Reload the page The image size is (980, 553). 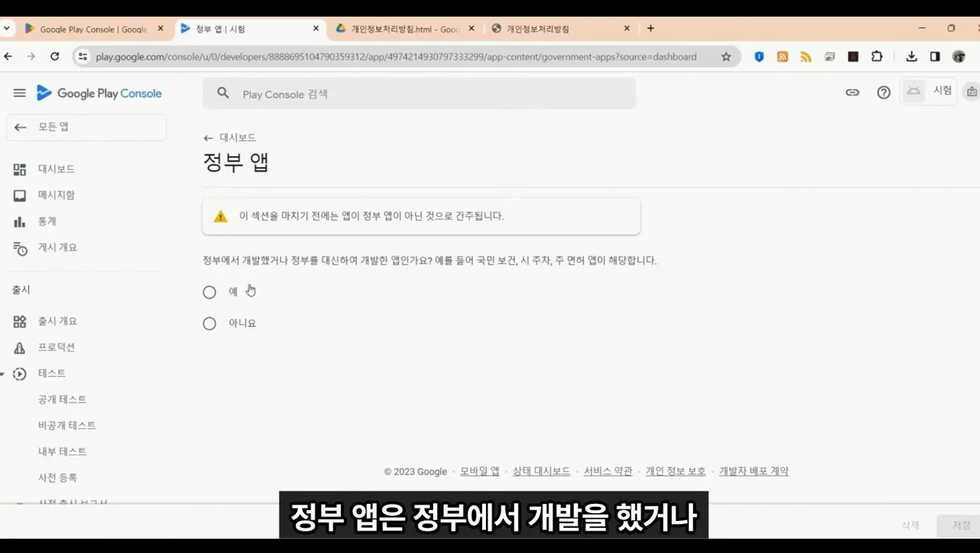(x=55, y=56)
